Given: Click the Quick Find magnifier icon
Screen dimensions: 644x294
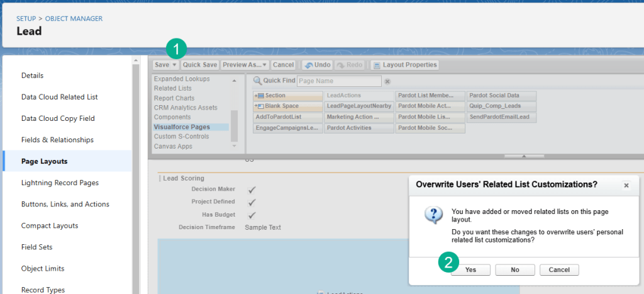Looking at the screenshot, I should [257, 81].
